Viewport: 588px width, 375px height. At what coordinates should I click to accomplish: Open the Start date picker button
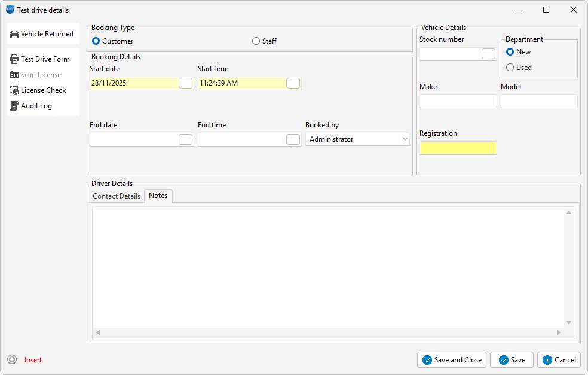click(x=186, y=83)
